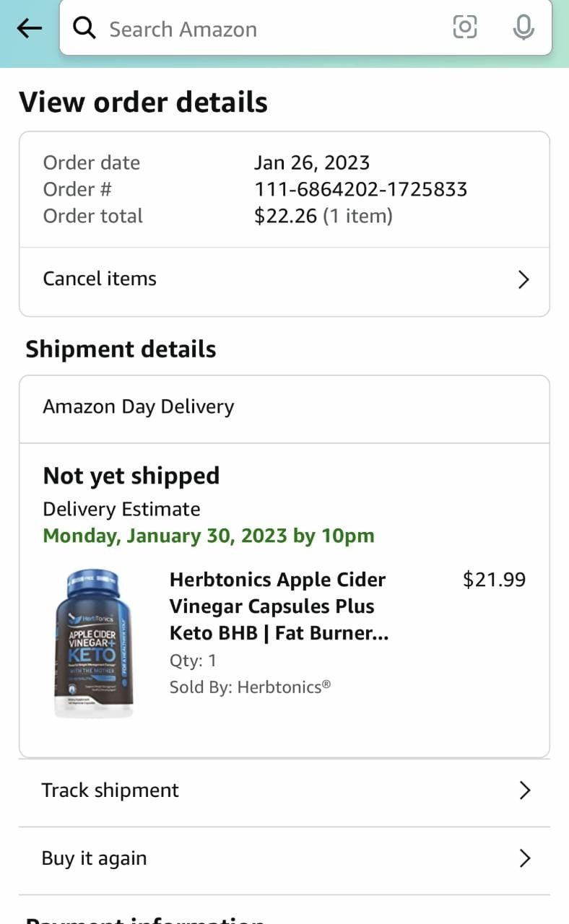Tap the Herbtonics bottle product image
Screen dimensions: 569x924
95,635
